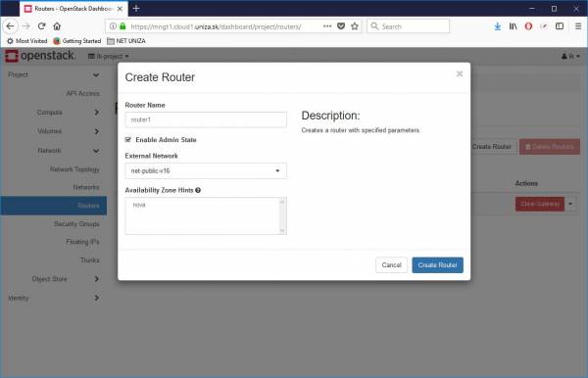Open Floating IPs in the sidebar
The width and height of the screenshot is (588, 378).
(x=83, y=242)
